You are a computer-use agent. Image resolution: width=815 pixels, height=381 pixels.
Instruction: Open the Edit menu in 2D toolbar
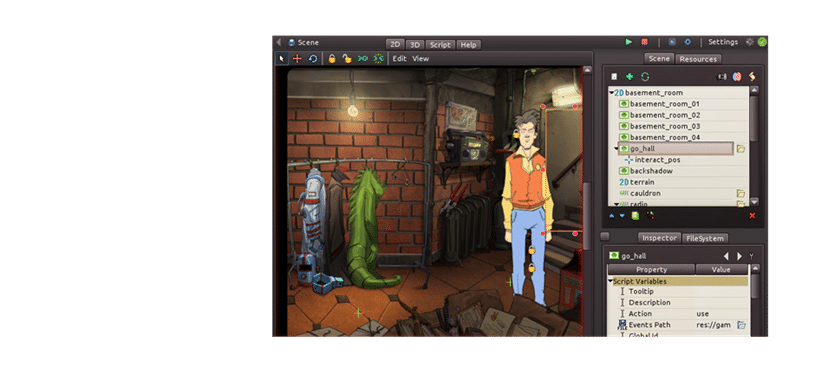[399, 59]
